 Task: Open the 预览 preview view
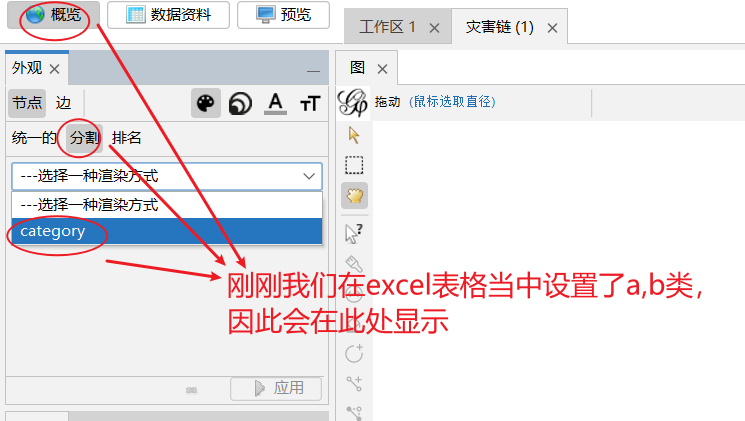[x=284, y=15]
